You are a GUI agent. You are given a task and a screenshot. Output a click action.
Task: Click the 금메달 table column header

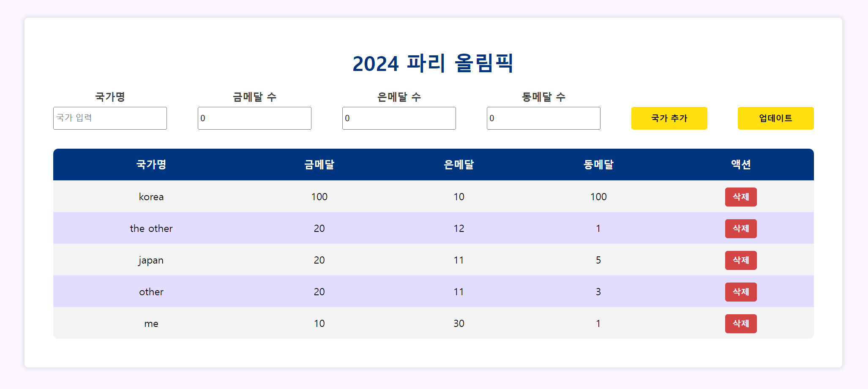(x=319, y=164)
